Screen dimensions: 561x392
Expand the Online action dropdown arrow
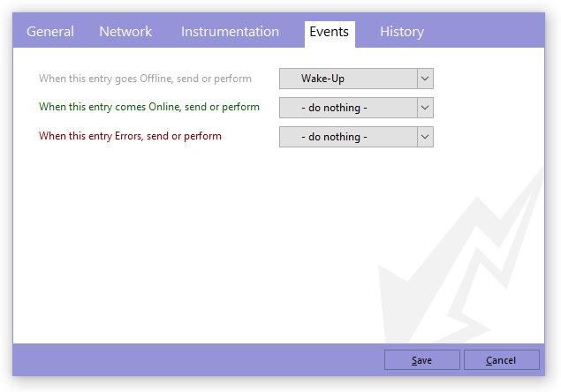pos(425,108)
